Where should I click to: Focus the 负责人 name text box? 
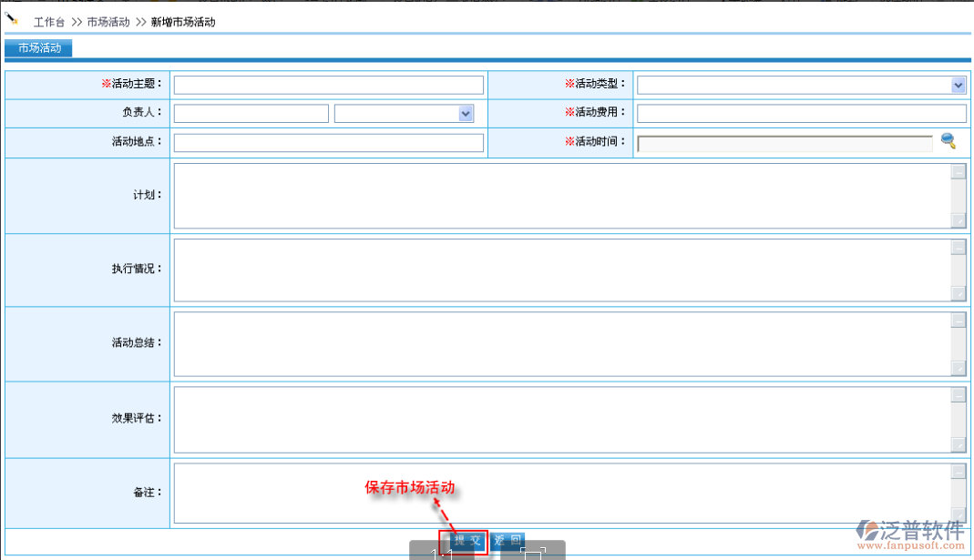251,114
